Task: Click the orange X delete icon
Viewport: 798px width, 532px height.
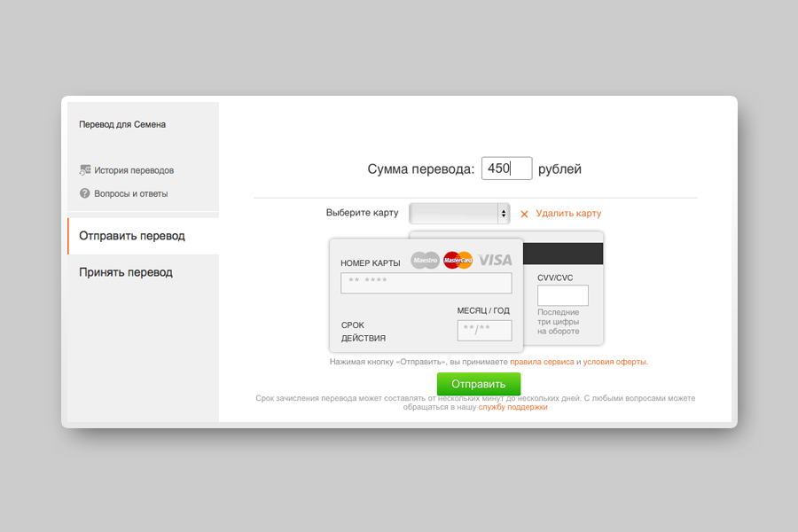Action: tap(524, 215)
